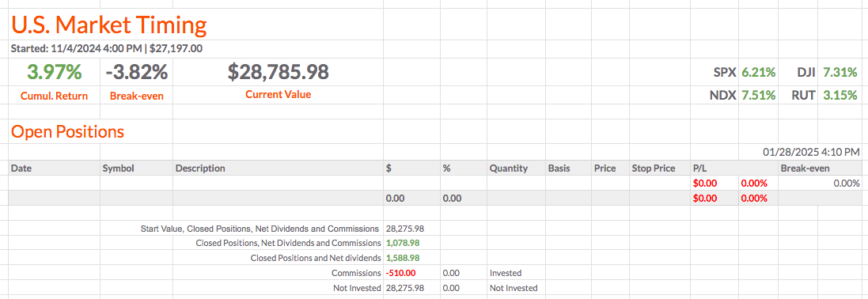This screenshot has width=868, height=299.
Task: Select the Description column header
Action: point(200,168)
